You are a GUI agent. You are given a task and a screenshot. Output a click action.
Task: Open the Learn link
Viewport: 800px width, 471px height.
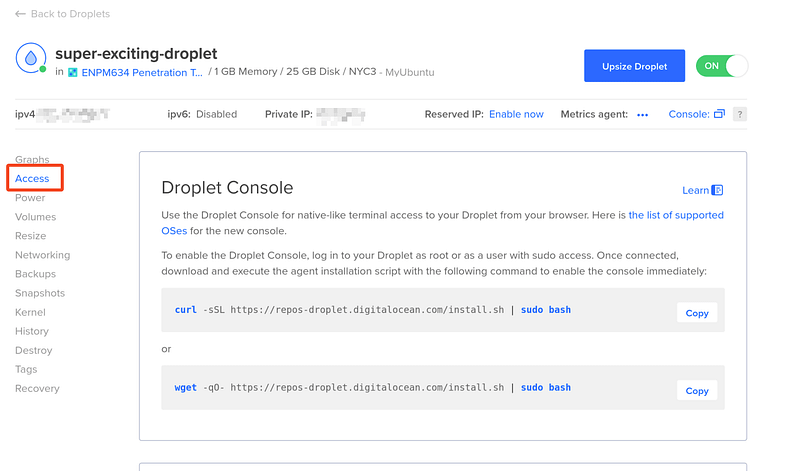point(695,190)
